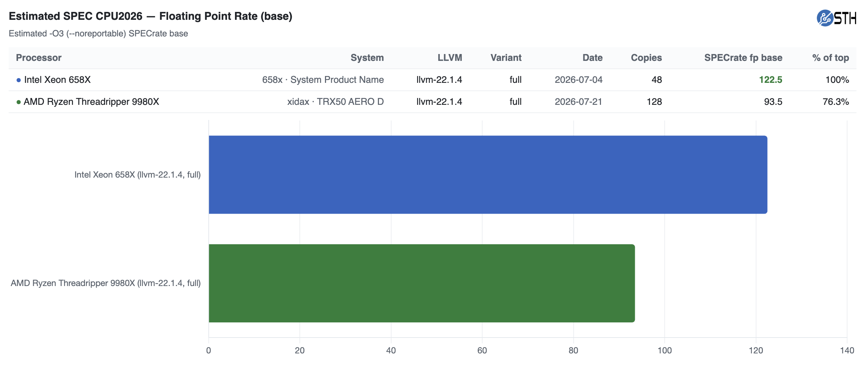Click the SPECrate fp base column header
Viewport: 868px width, 366px height.
[743, 58]
